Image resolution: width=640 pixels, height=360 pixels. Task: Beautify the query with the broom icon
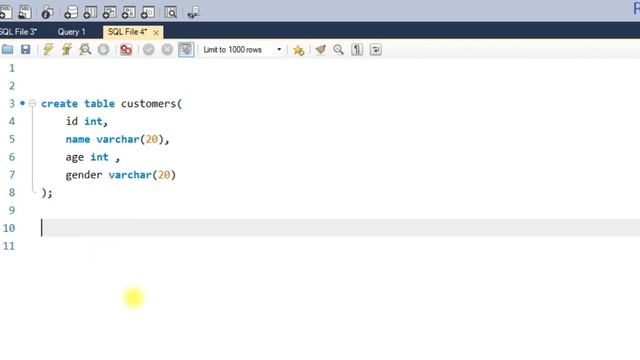[x=320, y=50]
